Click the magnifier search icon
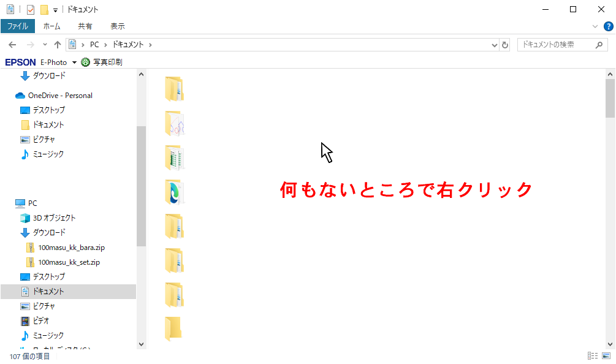 coord(599,45)
